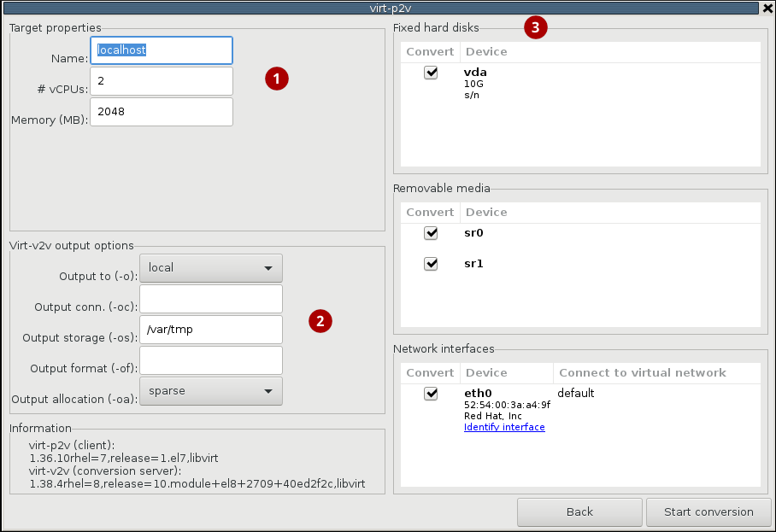Image resolution: width=776 pixels, height=532 pixels.
Task: Click the Identify interface link for eth0
Action: pos(504,427)
